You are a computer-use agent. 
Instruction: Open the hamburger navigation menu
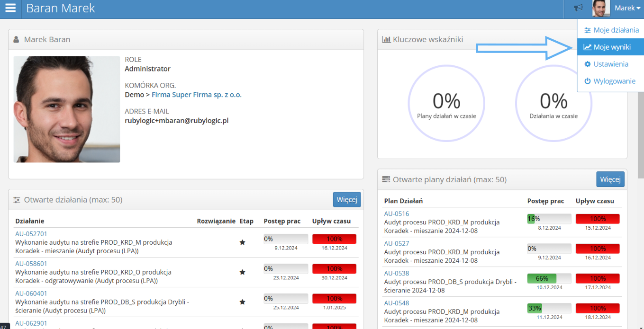click(x=10, y=9)
